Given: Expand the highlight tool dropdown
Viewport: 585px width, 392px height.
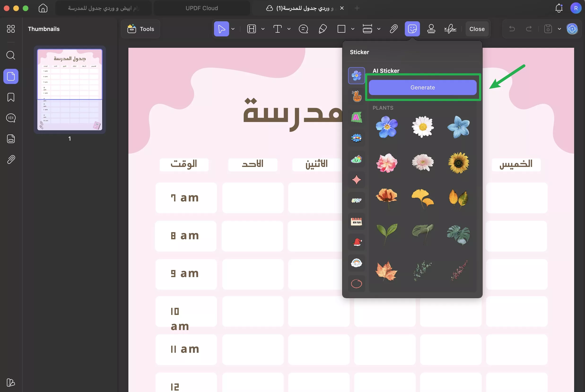Looking at the screenshot, I should [x=262, y=29].
